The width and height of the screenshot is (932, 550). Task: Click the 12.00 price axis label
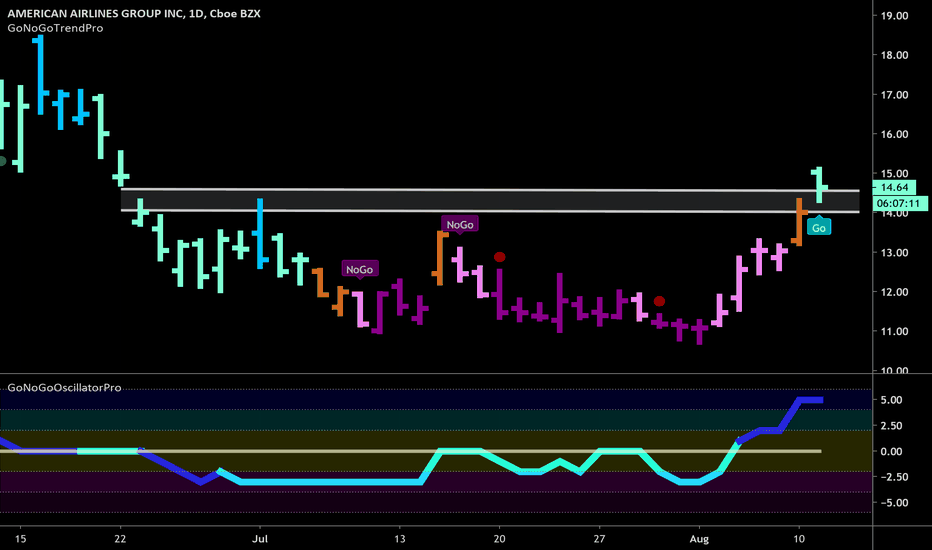pyautogui.click(x=894, y=292)
